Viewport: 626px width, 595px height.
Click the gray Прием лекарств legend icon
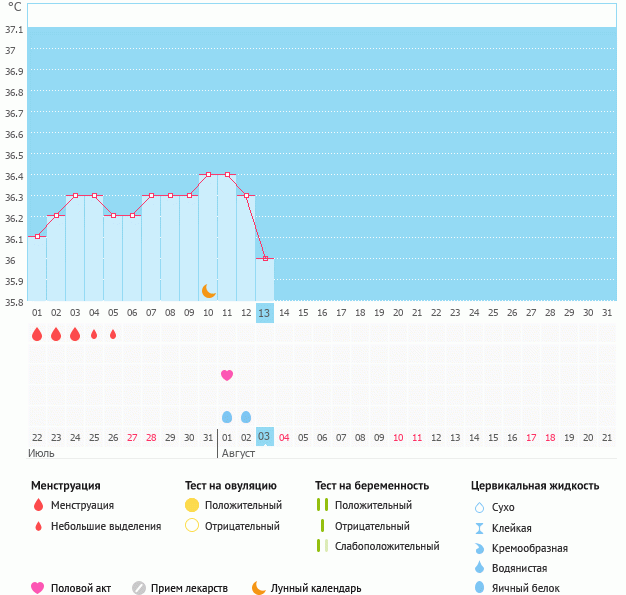(x=139, y=588)
